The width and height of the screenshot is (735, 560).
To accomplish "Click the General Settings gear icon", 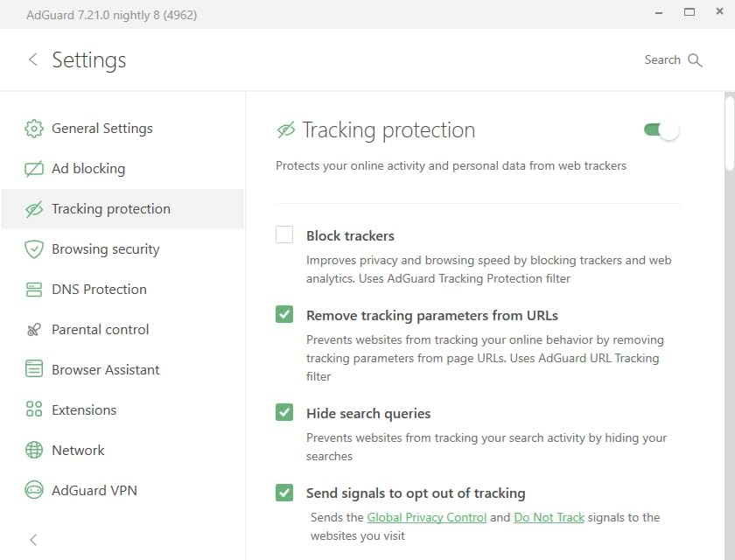I will coord(34,129).
